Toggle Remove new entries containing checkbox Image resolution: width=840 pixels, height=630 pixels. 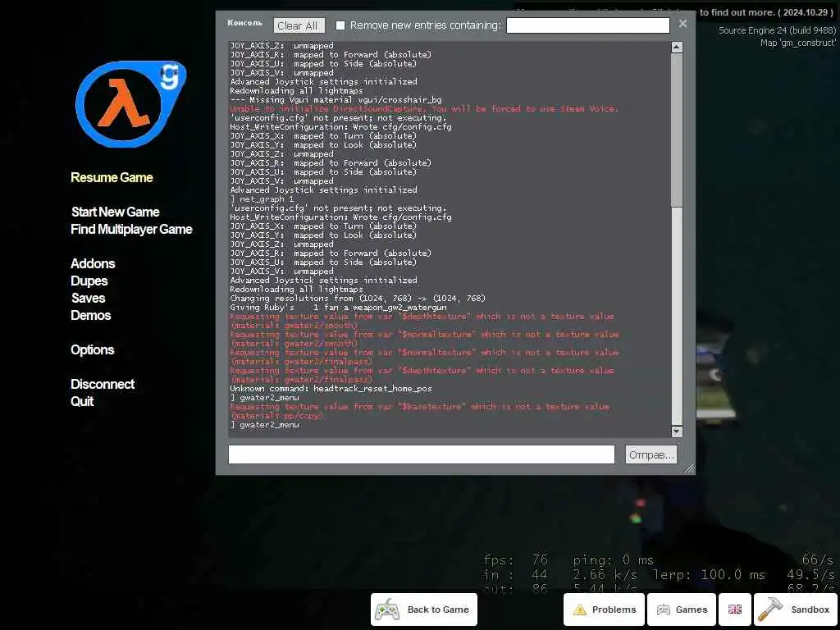coord(340,25)
